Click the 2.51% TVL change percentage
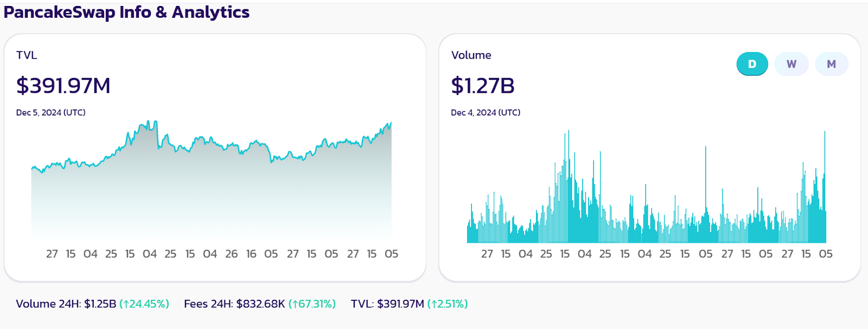Image resolution: width=868 pixels, height=329 pixels. tap(448, 304)
